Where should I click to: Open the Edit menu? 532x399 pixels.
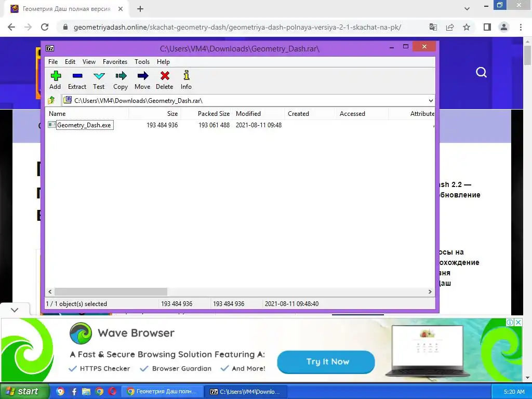(x=70, y=62)
